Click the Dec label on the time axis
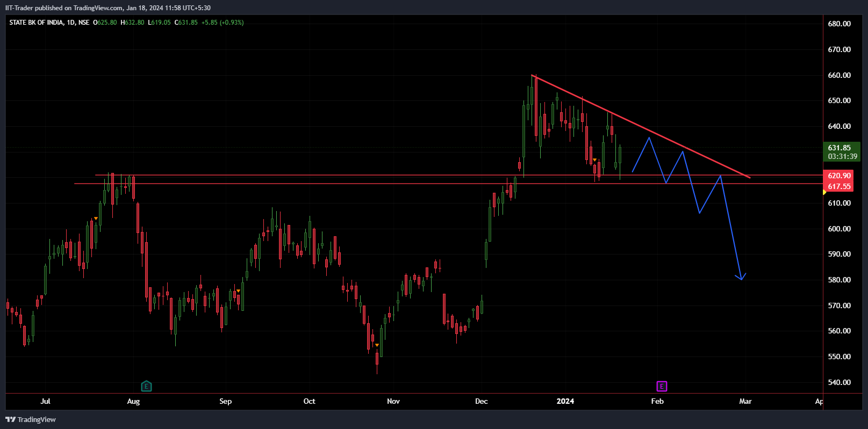 tap(482, 401)
